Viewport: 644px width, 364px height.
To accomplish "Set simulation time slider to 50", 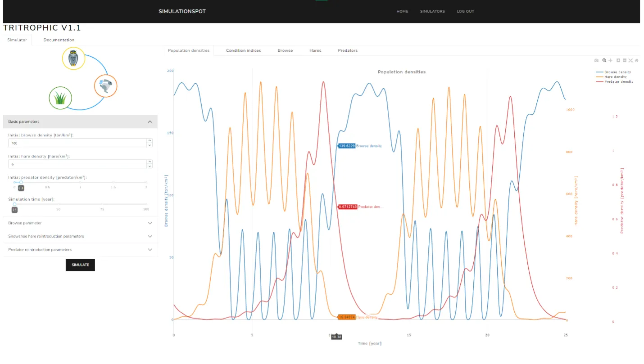I will click(x=58, y=204).
